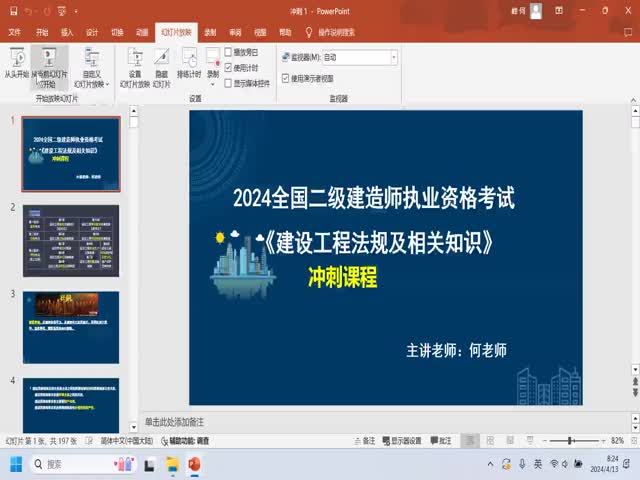
Task: Click the Undo arrow in quick access
Action: click(x=28, y=11)
